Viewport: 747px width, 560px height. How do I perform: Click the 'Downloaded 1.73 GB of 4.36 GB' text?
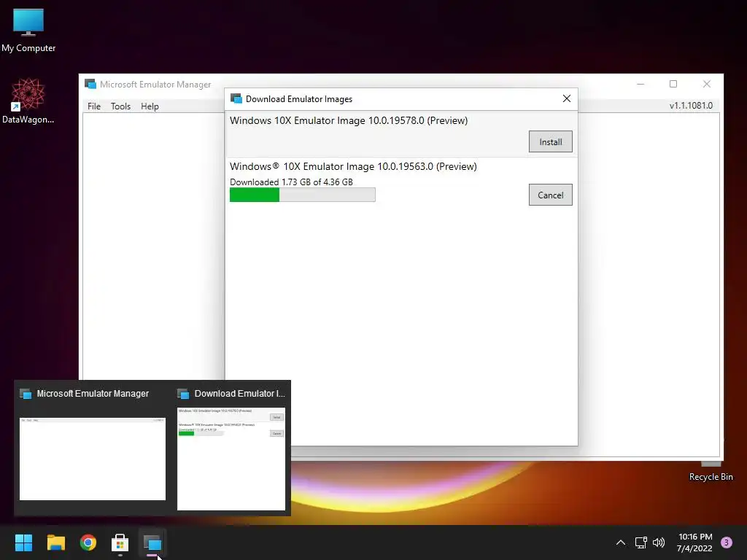click(291, 182)
